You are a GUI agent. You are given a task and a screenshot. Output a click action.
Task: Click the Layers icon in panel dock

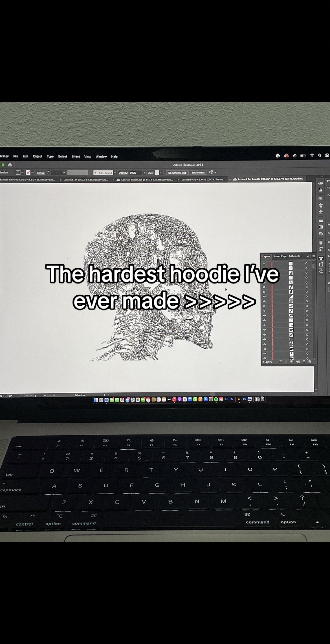321,258
